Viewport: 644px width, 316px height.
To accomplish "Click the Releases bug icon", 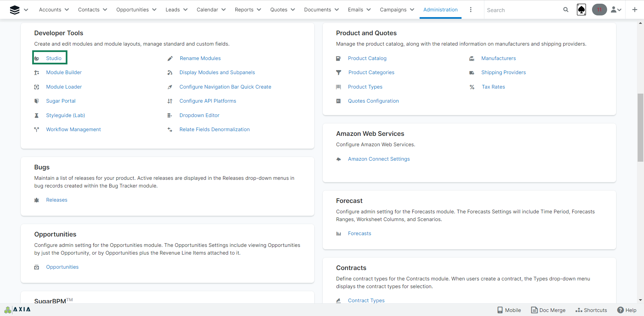I will point(37,200).
